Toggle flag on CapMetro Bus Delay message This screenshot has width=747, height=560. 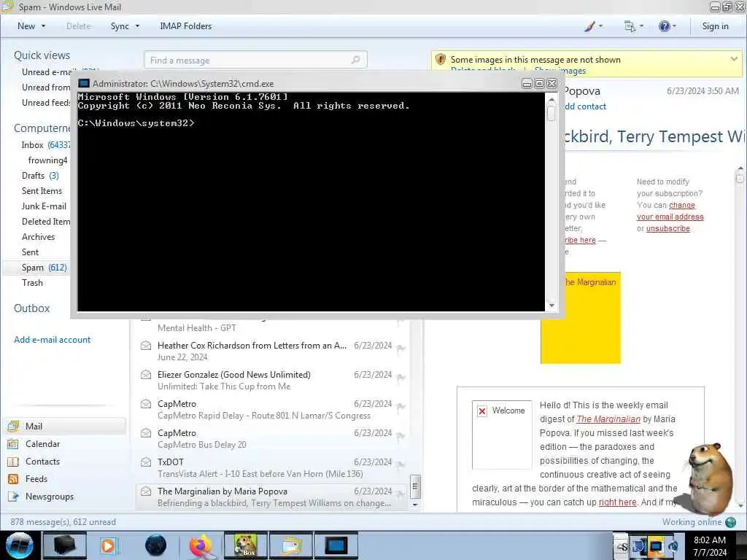(x=401, y=436)
